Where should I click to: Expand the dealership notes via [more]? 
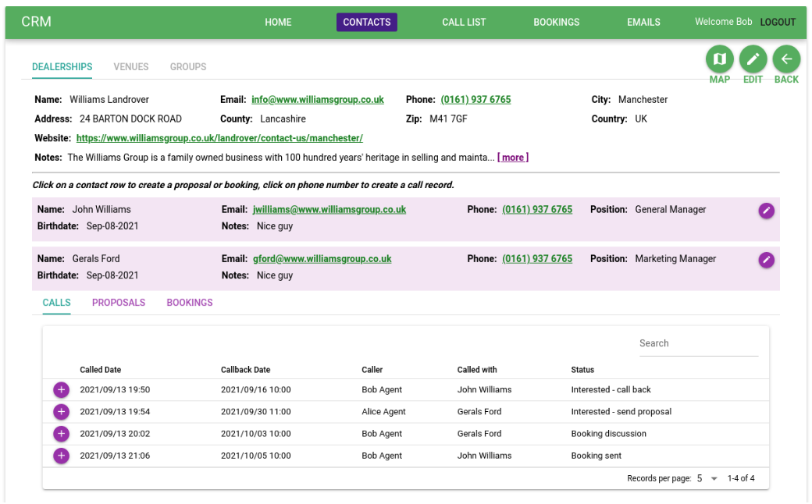[x=513, y=157]
